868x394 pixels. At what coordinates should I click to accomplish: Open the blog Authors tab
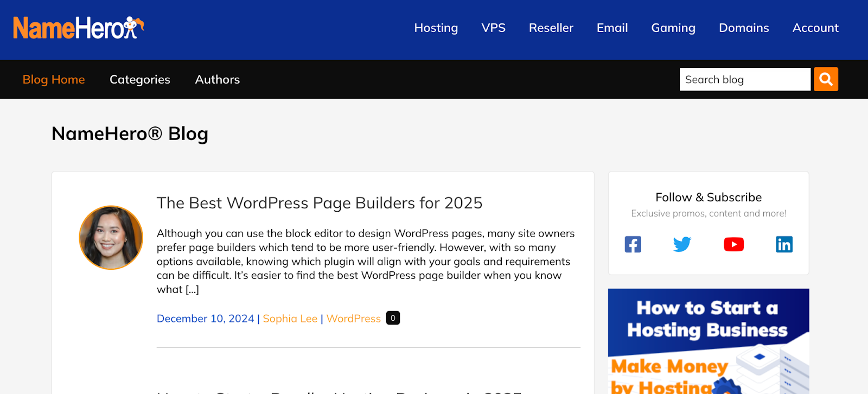[x=218, y=79]
